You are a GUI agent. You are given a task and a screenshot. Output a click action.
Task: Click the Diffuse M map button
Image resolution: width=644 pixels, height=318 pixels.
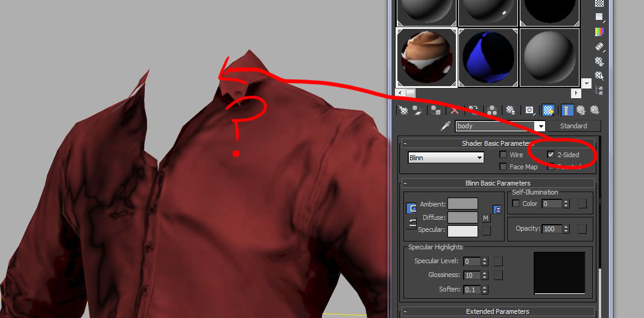point(486,218)
